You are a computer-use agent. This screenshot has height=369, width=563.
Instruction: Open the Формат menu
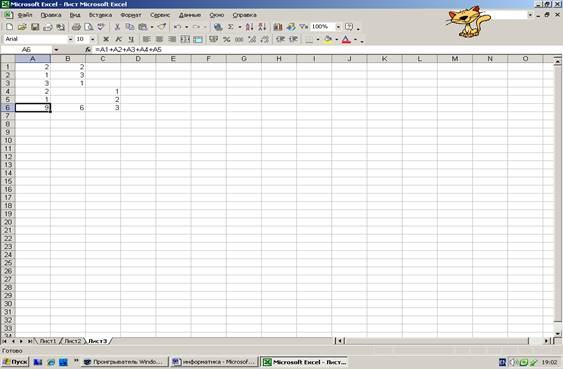click(x=131, y=15)
